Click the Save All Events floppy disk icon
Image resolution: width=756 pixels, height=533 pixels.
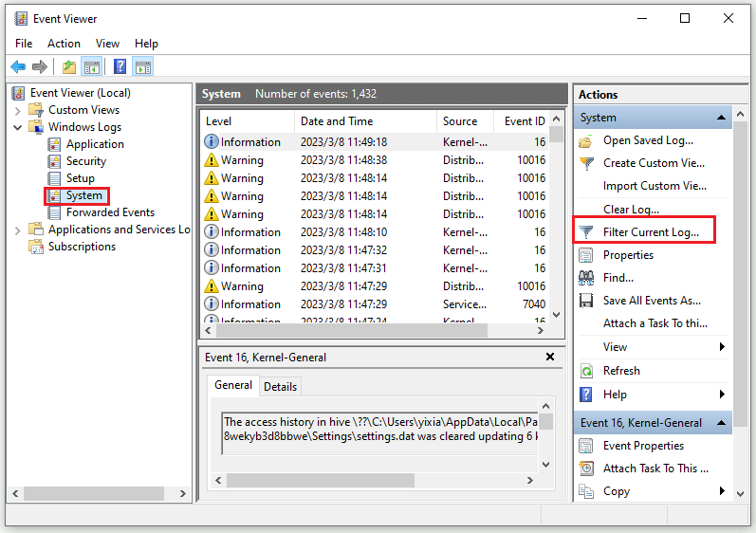click(x=586, y=301)
